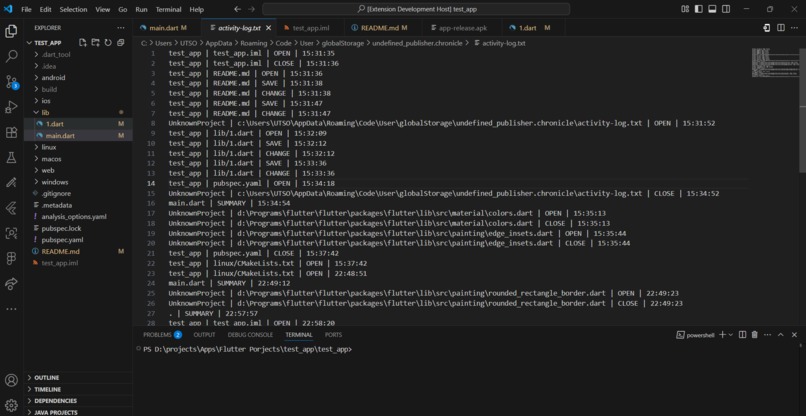
Task: Open the Run and Debug view
Action: pos(11,107)
